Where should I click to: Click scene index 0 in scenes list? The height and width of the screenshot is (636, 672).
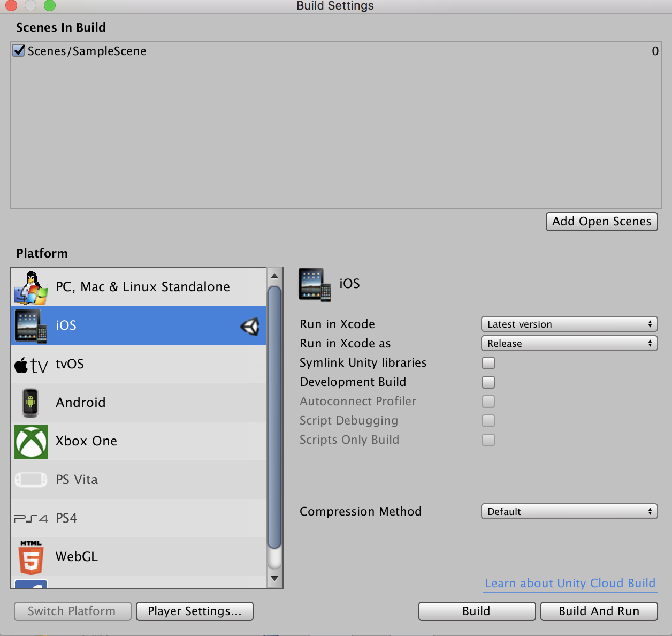pyautogui.click(x=655, y=51)
